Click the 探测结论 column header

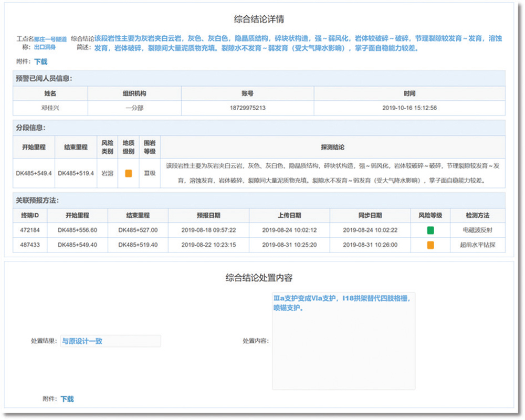(x=332, y=148)
